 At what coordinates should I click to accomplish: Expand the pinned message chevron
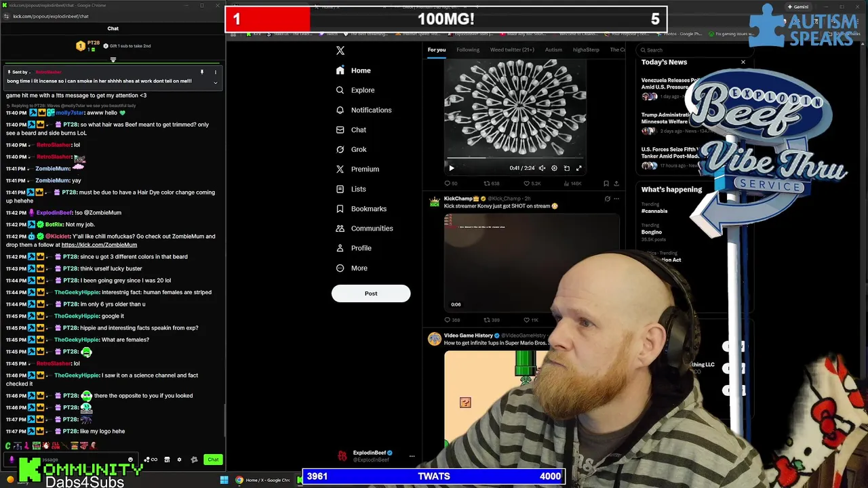coord(215,83)
